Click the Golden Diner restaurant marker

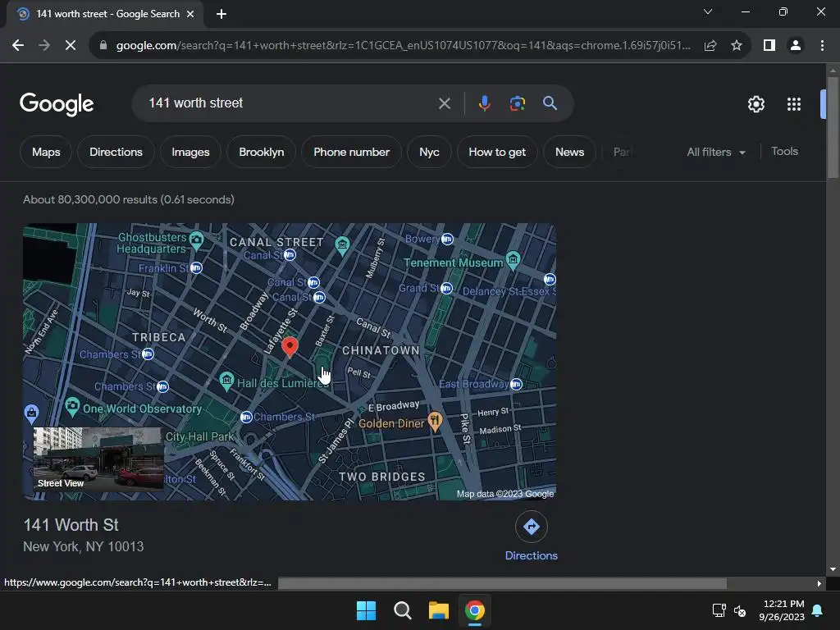435,421
